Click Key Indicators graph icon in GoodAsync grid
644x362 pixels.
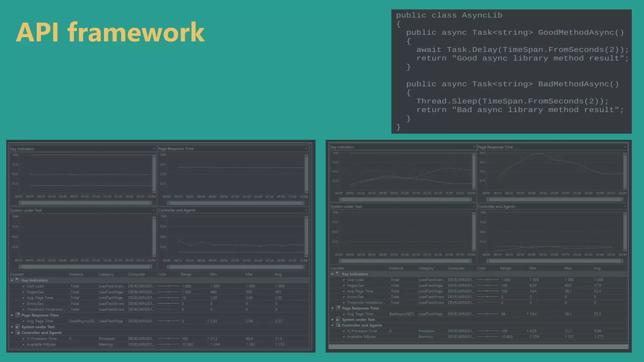tap(18, 280)
